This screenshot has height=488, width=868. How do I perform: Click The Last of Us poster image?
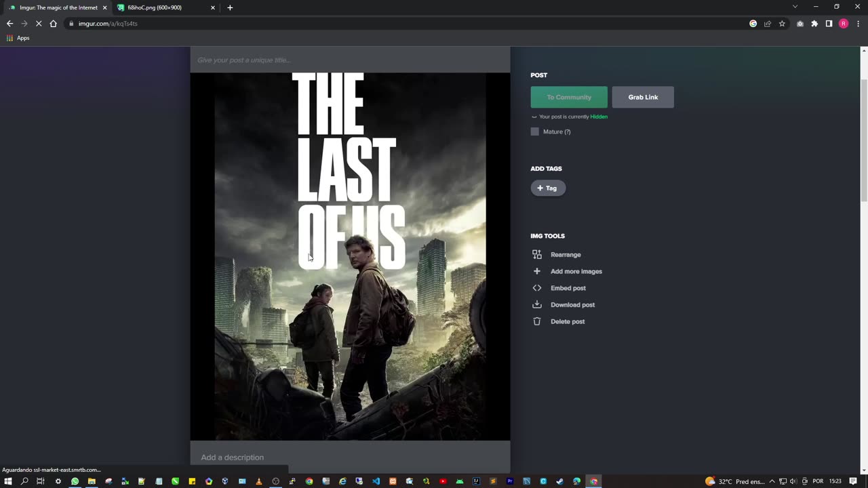pyautogui.click(x=350, y=257)
